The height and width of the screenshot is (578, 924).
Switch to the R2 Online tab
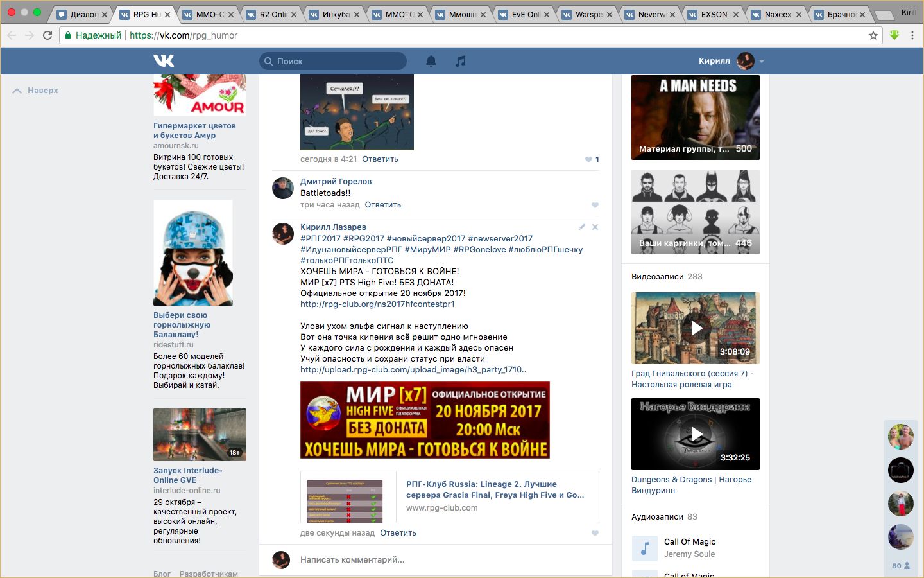(x=272, y=14)
